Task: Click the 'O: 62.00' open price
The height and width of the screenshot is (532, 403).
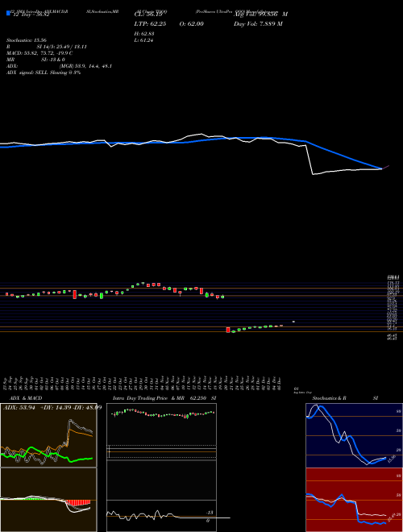Action: (x=193, y=23)
